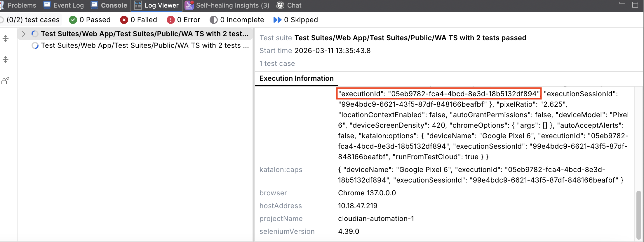Open the Event Log tab
Screen dimensions: 644x242
coord(64,5)
